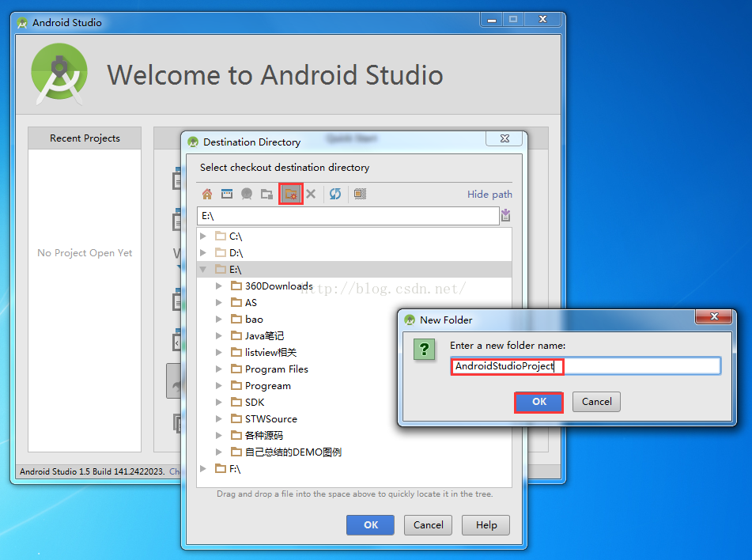Screen dimensions: 752x560
Task: Select the D:\ drive row
Action: click(354, 252)
